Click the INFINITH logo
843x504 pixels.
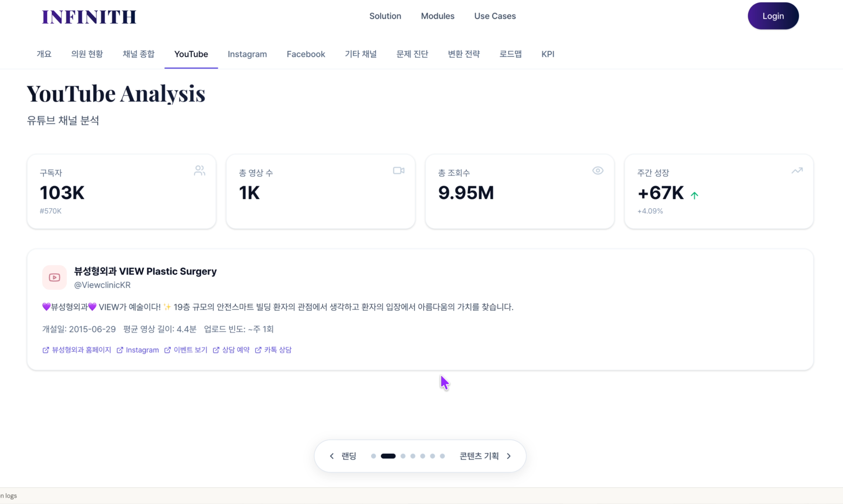[x=89, y=17]
